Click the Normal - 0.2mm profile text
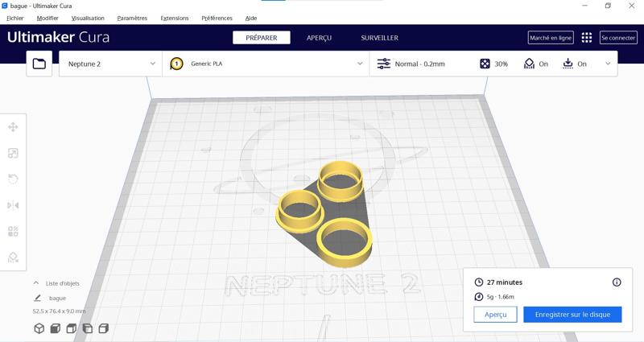The image size is (644, 342). 419,64
